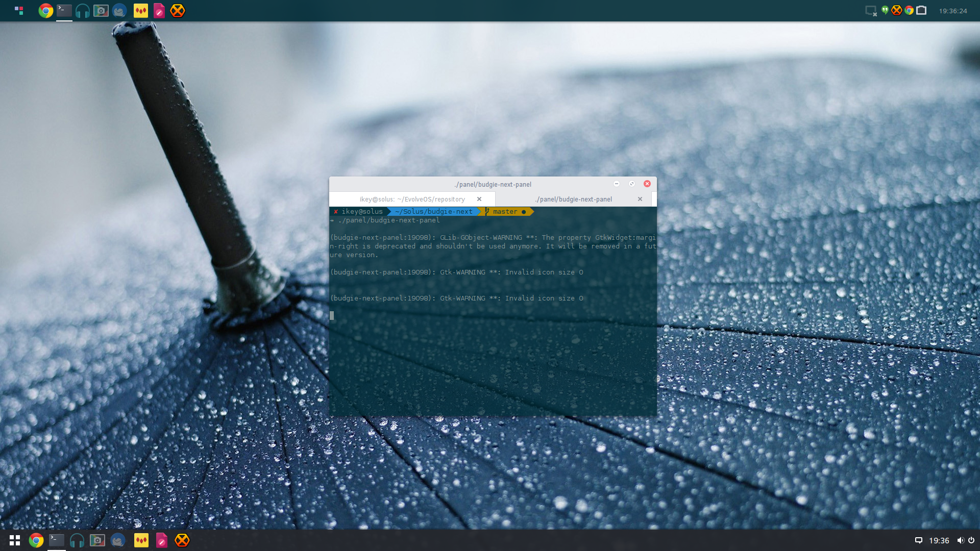Select the terminal icon in top panel
This screenshot has width=980, height=551.
click(x=64, y=10)
